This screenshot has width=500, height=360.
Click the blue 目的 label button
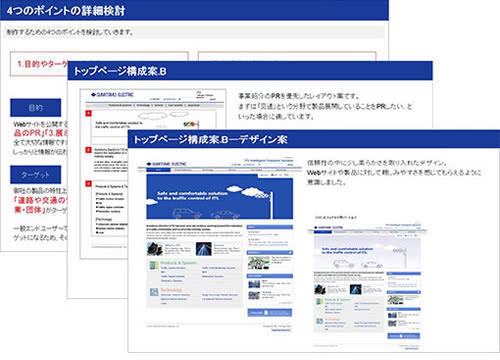(x=35, y=108)
